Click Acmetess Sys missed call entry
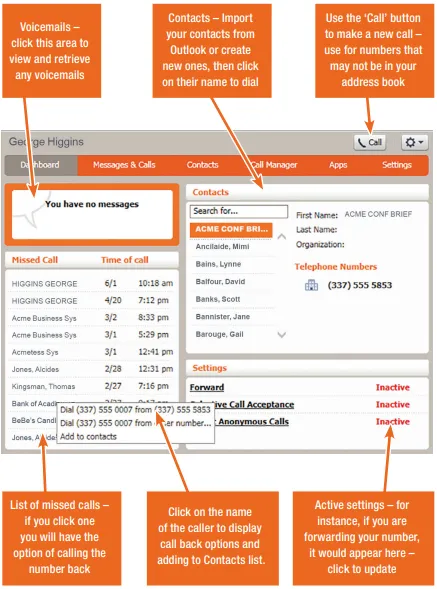This screenshot has height=589, width=437. coord(92,352)
